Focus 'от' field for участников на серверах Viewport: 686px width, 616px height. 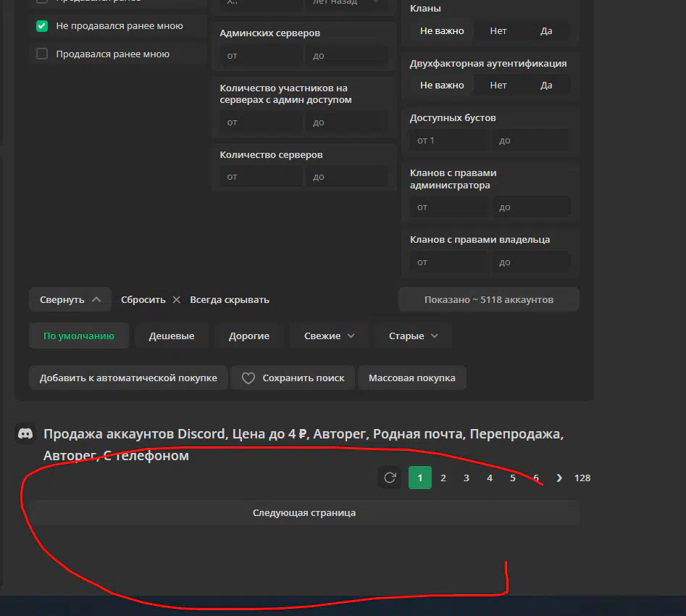(x=262, y=122)
